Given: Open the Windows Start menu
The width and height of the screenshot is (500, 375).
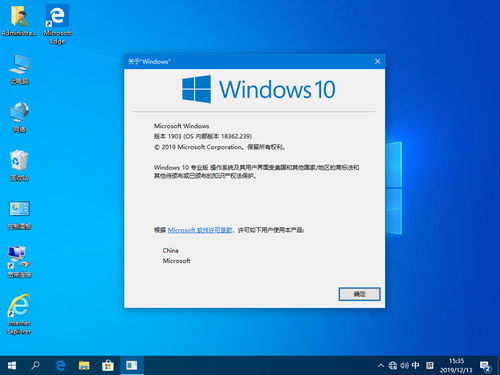Looking at the screenshot, I should click(x=12, y=366).
